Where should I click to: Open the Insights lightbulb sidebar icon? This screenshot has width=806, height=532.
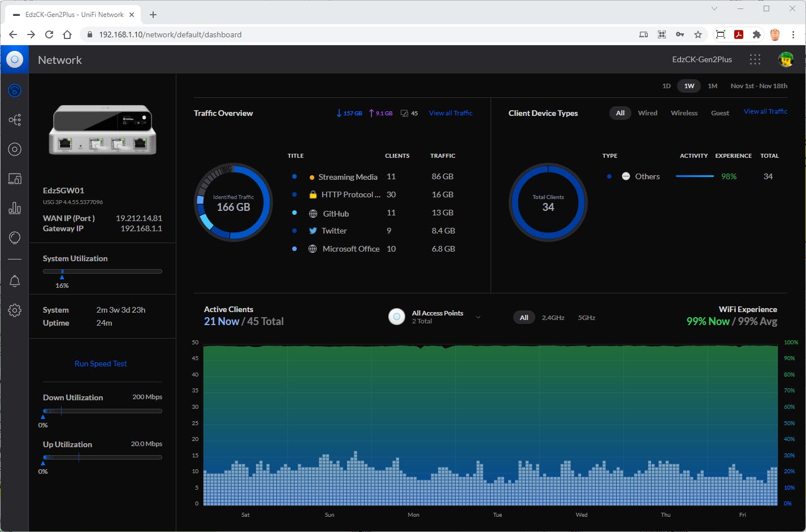(x=15, y=238)
